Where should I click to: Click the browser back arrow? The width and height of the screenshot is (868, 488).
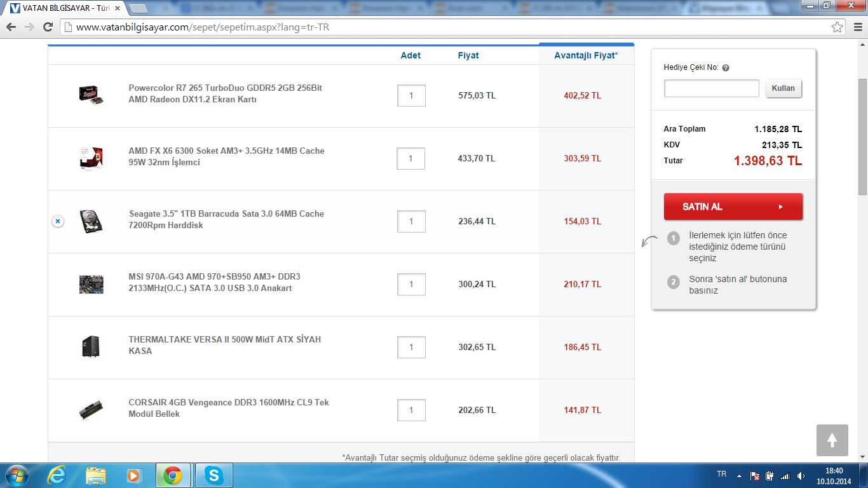pyautogui.click(x=11, y=27)
